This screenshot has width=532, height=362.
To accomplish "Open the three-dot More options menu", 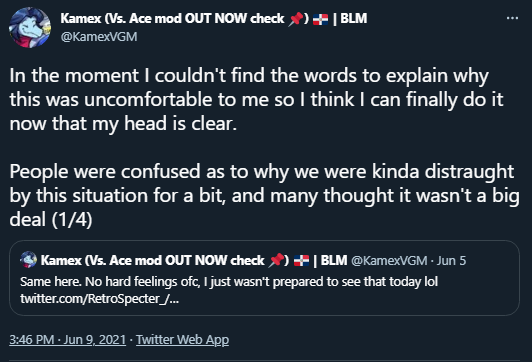I will 512,18.
